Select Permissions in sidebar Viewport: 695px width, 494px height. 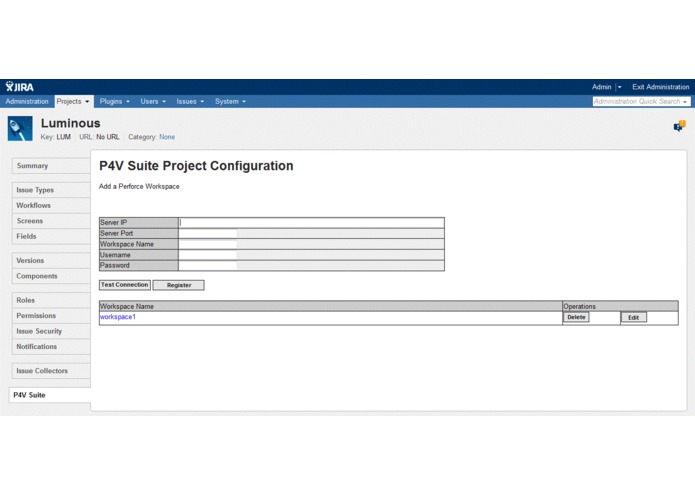[x=51, y=316]
